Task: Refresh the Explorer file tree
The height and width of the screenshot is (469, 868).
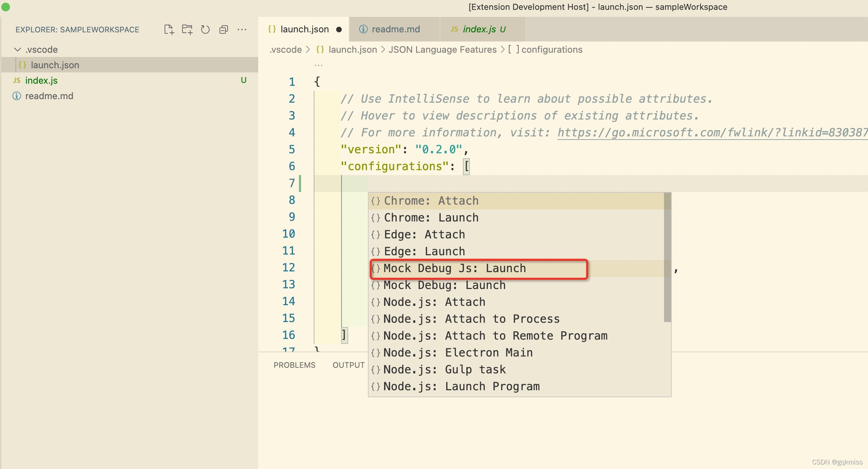Action: coord(205,30)
